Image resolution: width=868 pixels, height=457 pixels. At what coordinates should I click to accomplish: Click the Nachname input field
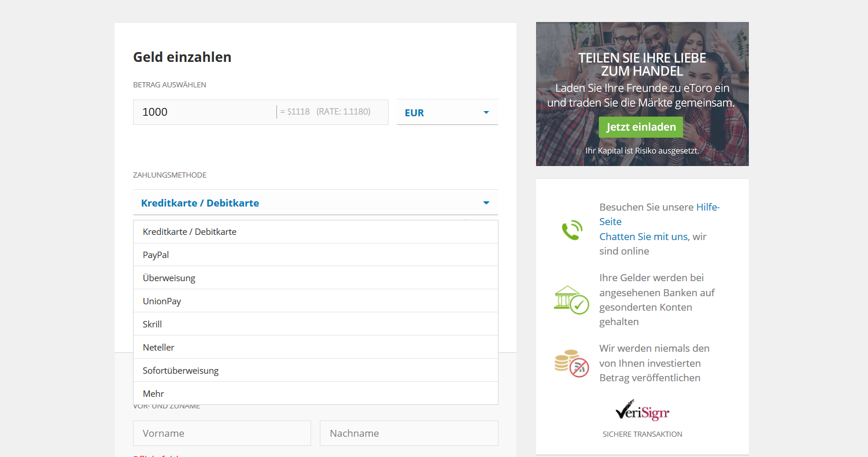coord(409,433)
